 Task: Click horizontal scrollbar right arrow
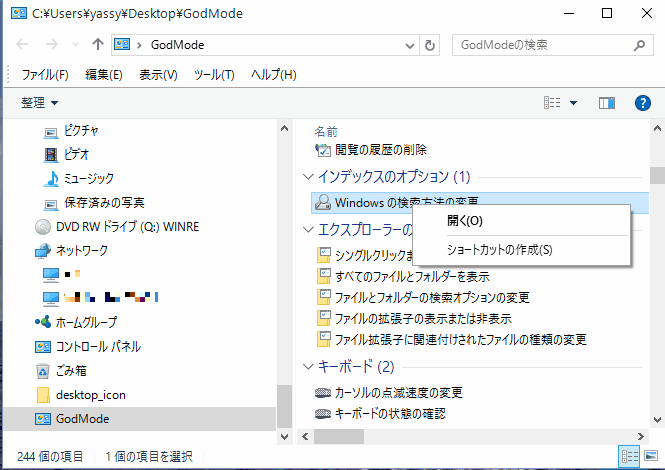click(640, 436)
